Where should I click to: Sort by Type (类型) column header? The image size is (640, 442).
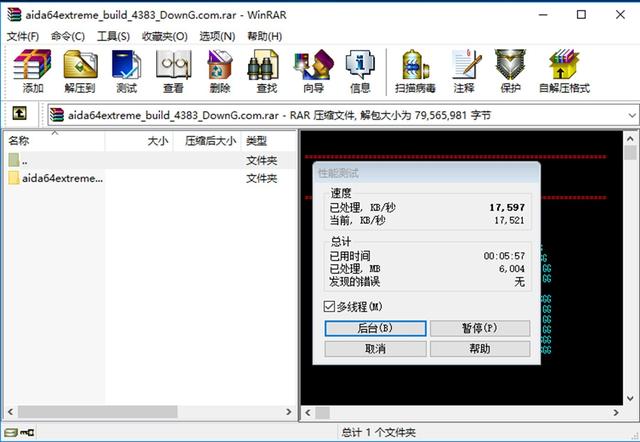pyautogui.click(x=269, y=141)
